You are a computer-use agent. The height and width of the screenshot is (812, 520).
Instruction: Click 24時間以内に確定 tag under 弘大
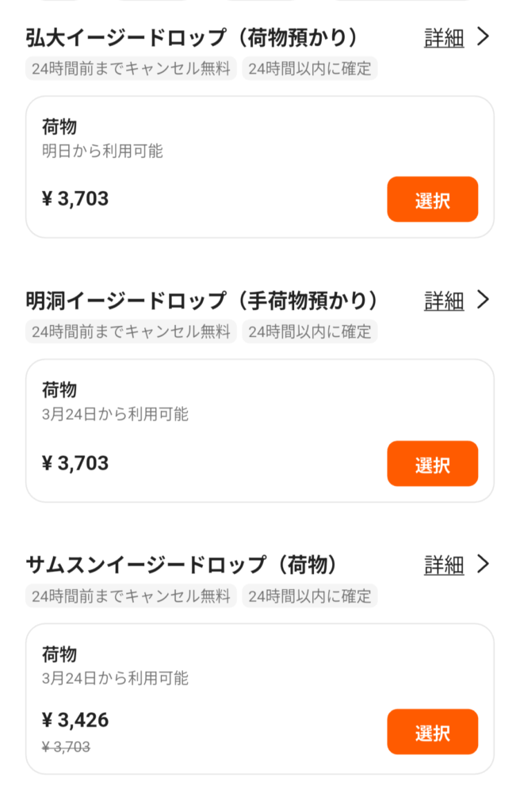[x=310, y=68]
